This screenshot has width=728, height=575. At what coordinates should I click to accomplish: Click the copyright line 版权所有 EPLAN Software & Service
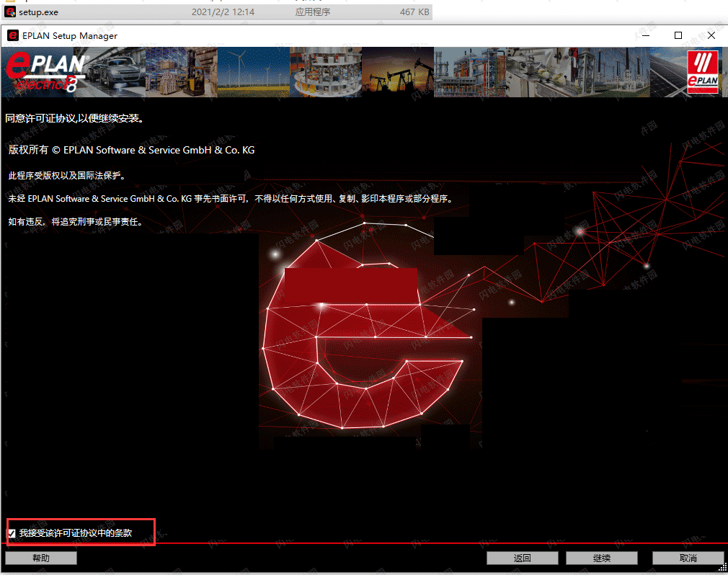(x=131, y=150)
